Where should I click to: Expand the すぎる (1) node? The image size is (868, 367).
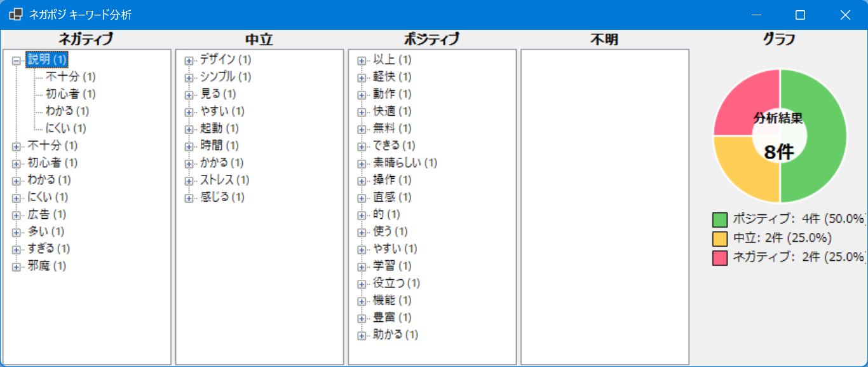(x=16, y=249)
